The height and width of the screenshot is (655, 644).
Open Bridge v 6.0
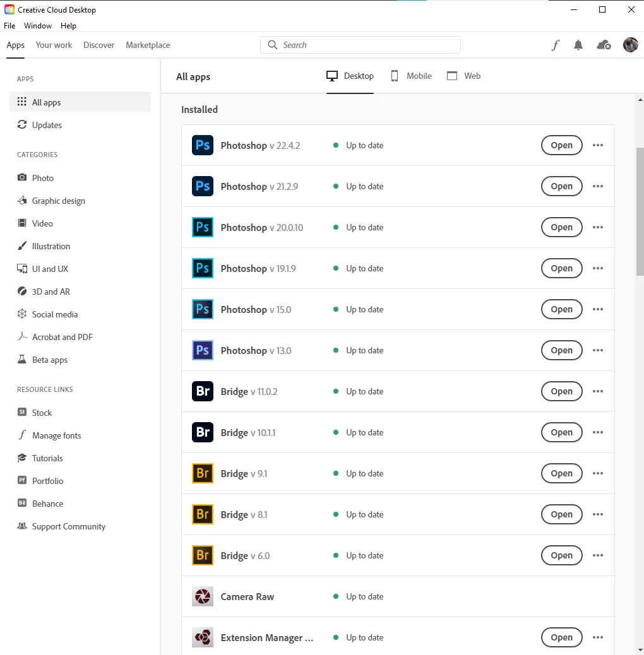point(562,555)
